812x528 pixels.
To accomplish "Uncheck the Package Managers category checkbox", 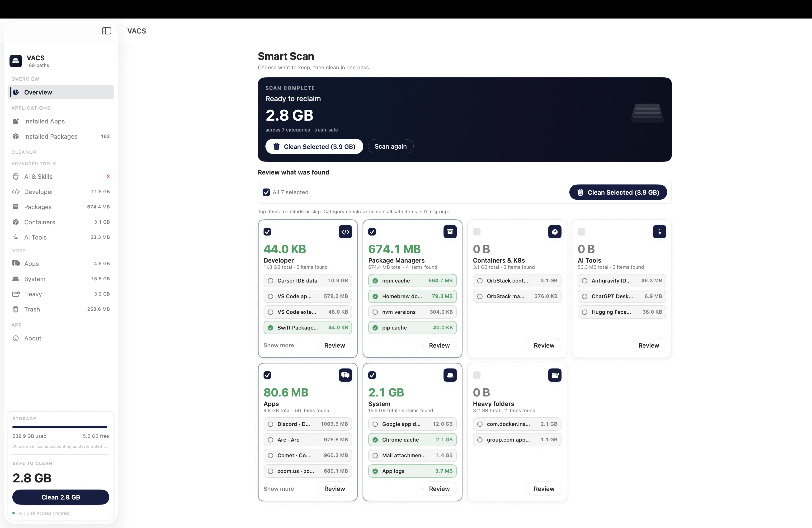I will point(372,232).
